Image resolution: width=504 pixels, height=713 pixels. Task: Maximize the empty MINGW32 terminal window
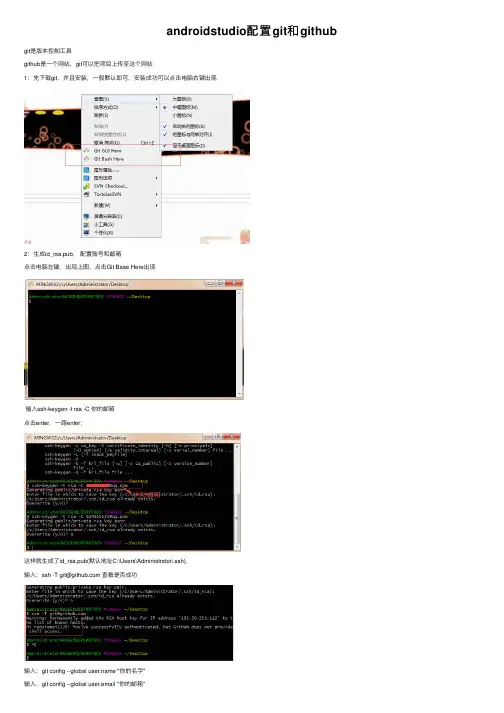click(220, 283)
